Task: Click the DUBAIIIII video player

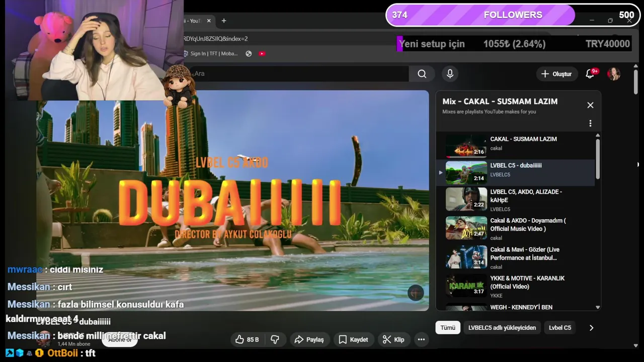Action: tap(232, 201)
